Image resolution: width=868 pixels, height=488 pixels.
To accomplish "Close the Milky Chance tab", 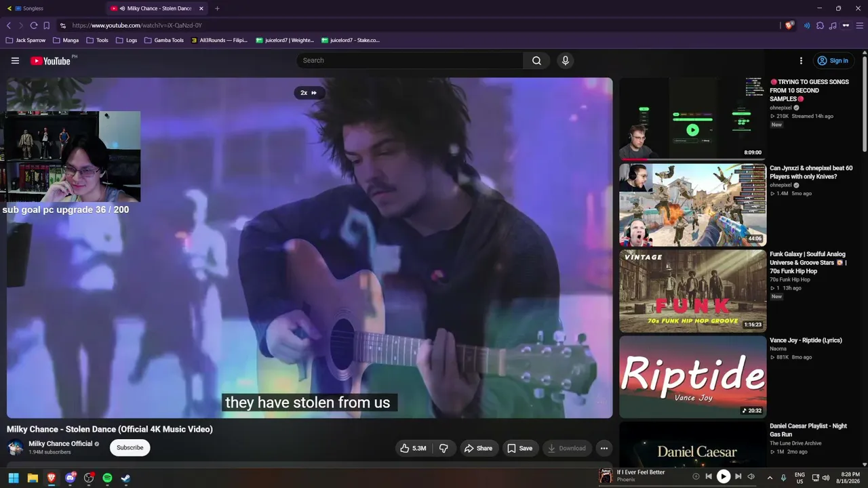I will 203,8.
